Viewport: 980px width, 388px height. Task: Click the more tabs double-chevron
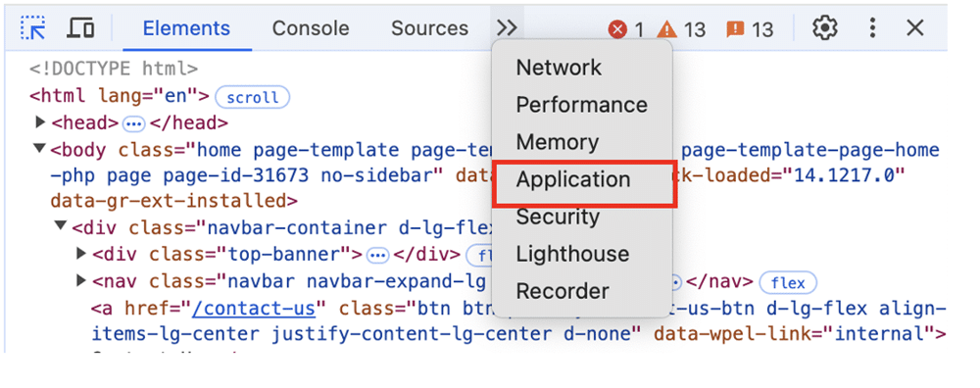point(507,28)
